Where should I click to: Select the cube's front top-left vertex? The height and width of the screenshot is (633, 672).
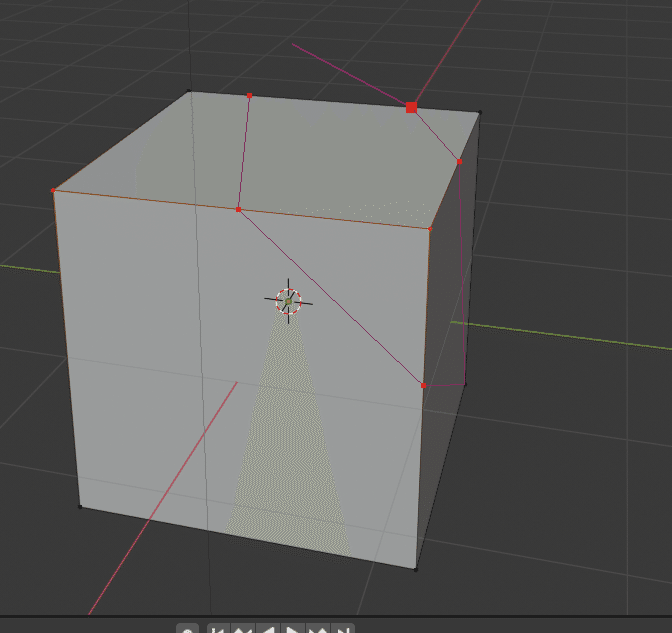click(53, 190)
